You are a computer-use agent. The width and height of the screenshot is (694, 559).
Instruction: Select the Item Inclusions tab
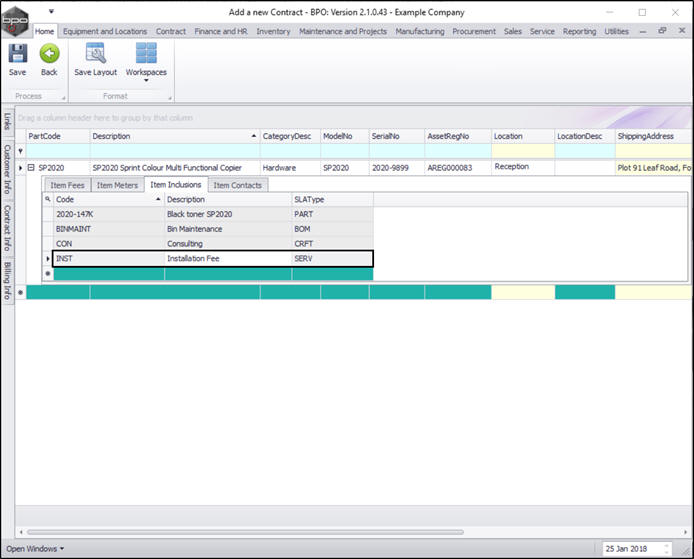point(176,185)
